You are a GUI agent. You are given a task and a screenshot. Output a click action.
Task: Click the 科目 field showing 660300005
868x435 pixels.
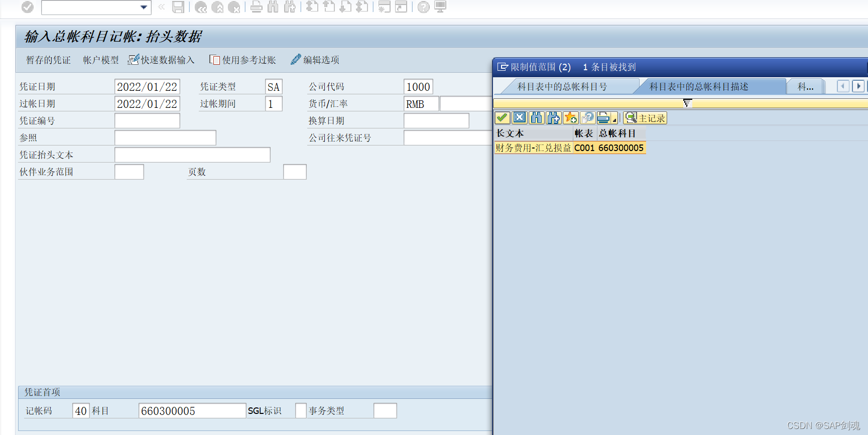192,411
